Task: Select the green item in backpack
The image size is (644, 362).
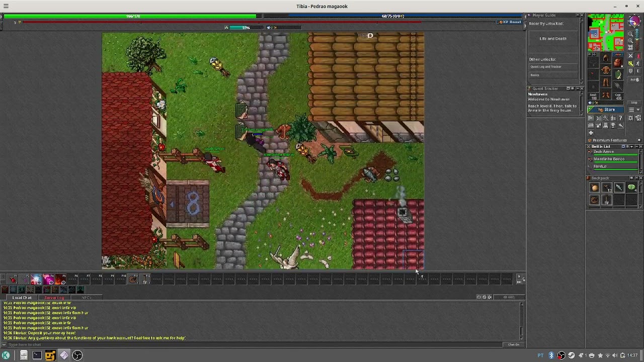Action: tap(631, 188)
